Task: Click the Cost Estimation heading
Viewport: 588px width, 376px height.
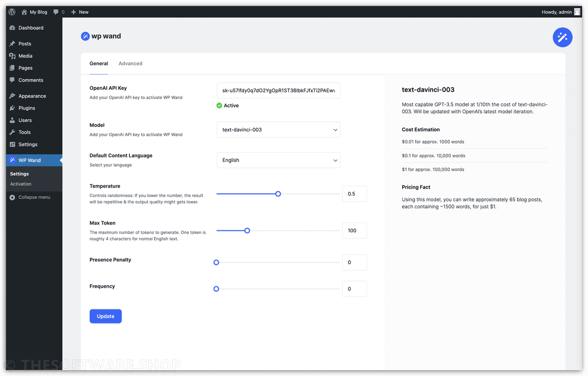Action: click(421, 130)
